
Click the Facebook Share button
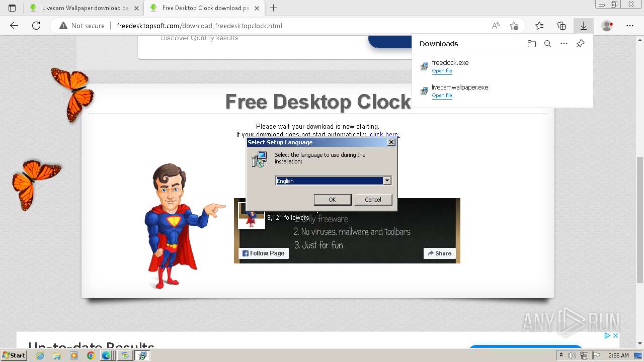[x=440, y=253]
